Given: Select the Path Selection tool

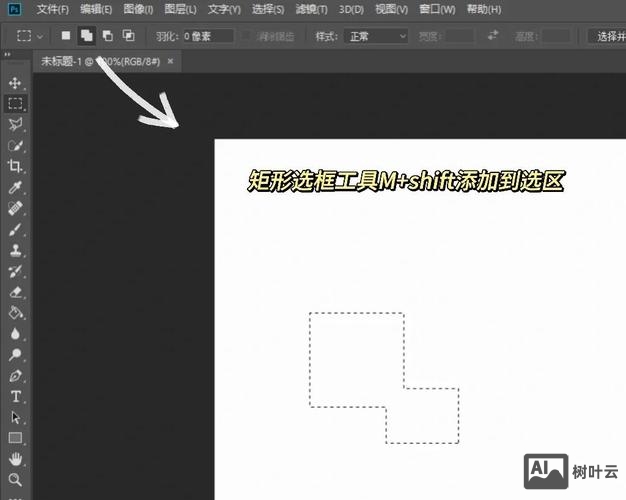Looking at the screenshot, I should tap(15, 417).
